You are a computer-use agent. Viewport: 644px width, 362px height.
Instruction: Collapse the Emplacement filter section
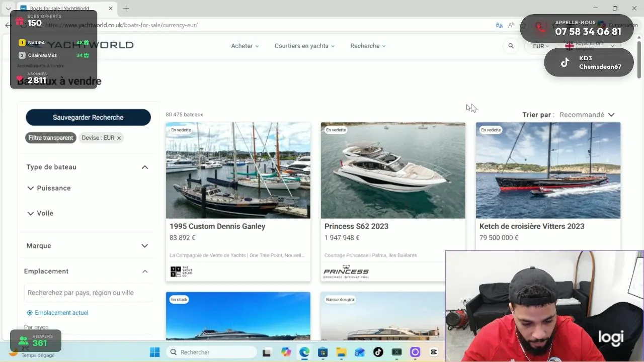point(144,271)
